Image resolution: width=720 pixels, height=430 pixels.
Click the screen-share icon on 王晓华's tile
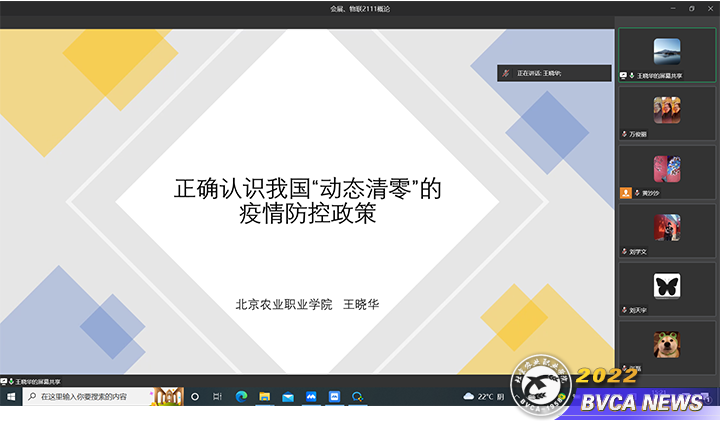(x=624, y=75)
